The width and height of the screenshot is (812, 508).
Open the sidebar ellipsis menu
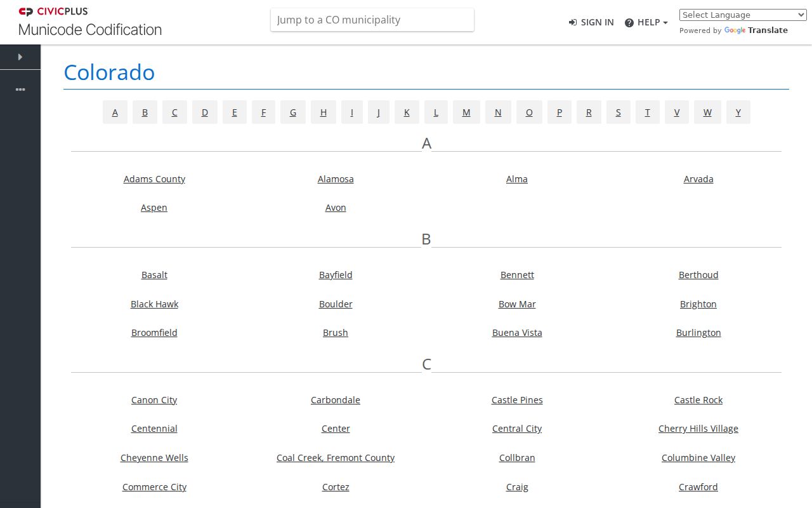(20, 90)
